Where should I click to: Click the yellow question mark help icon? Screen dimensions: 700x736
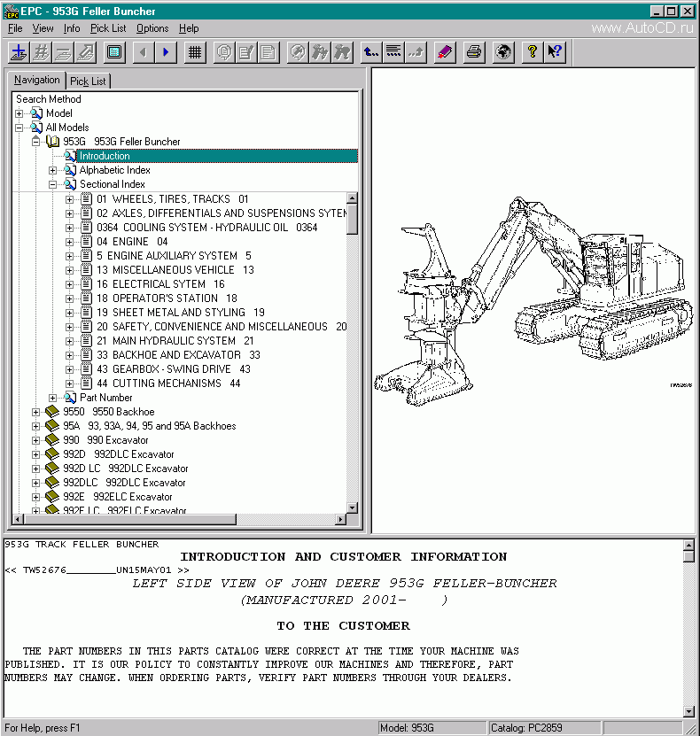(x=533, y=52)
